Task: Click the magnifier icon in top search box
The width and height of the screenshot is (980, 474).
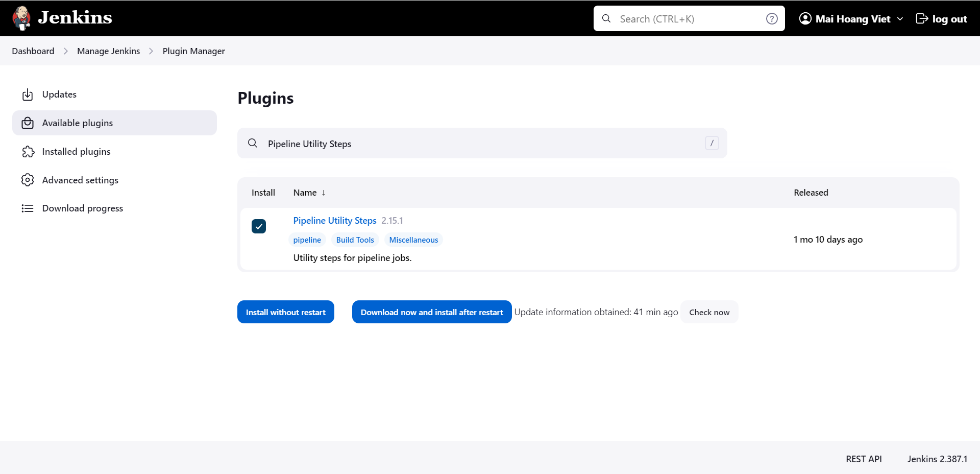Action: coord(606,18)
